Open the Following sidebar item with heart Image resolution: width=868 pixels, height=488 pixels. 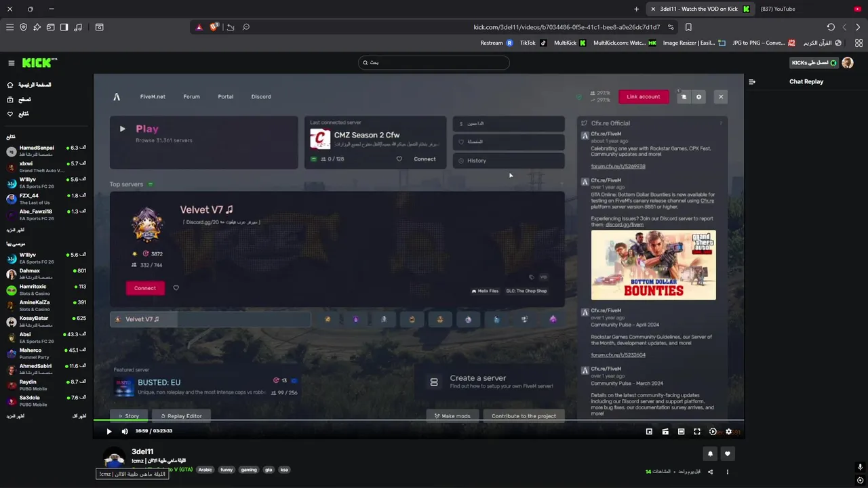point(18,114)
